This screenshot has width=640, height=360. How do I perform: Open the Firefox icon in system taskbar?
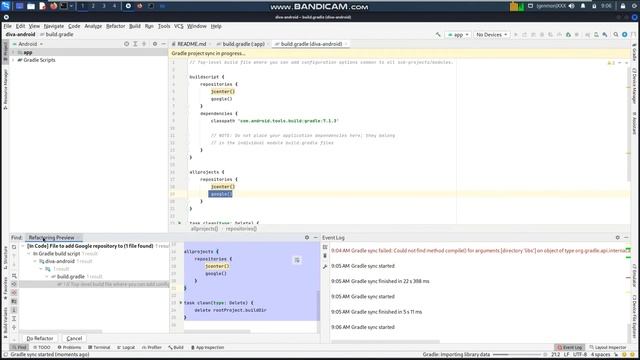53,6
